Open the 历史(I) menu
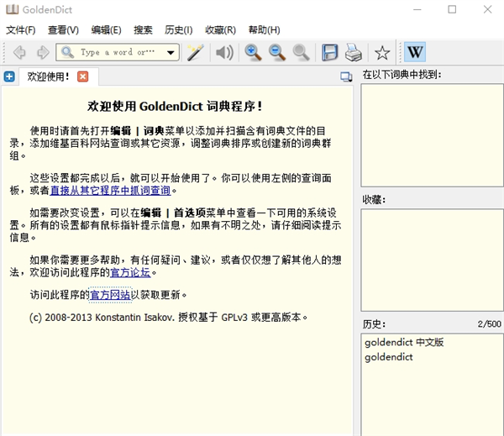This screenshot has height=436, width=504. (178, 30)
